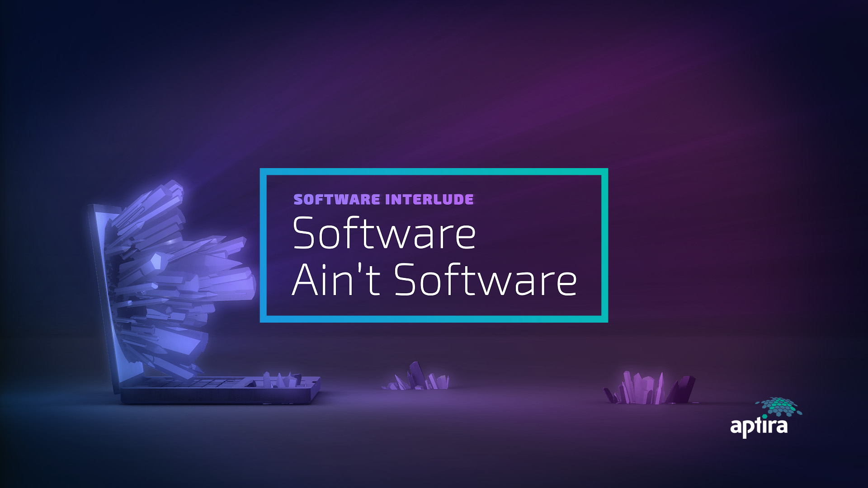Click the aptira logo

[766, 418]
